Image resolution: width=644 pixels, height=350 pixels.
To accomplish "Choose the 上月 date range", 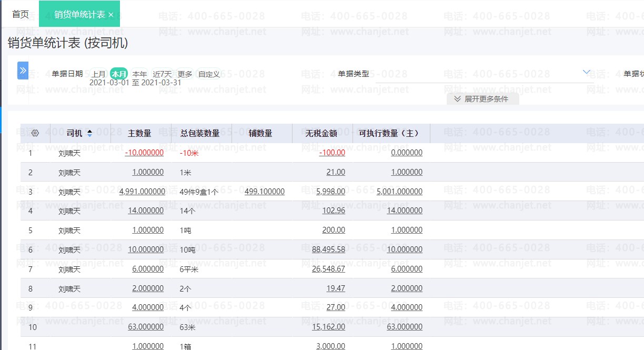I will pyautogui.click(x=99, y=74).
